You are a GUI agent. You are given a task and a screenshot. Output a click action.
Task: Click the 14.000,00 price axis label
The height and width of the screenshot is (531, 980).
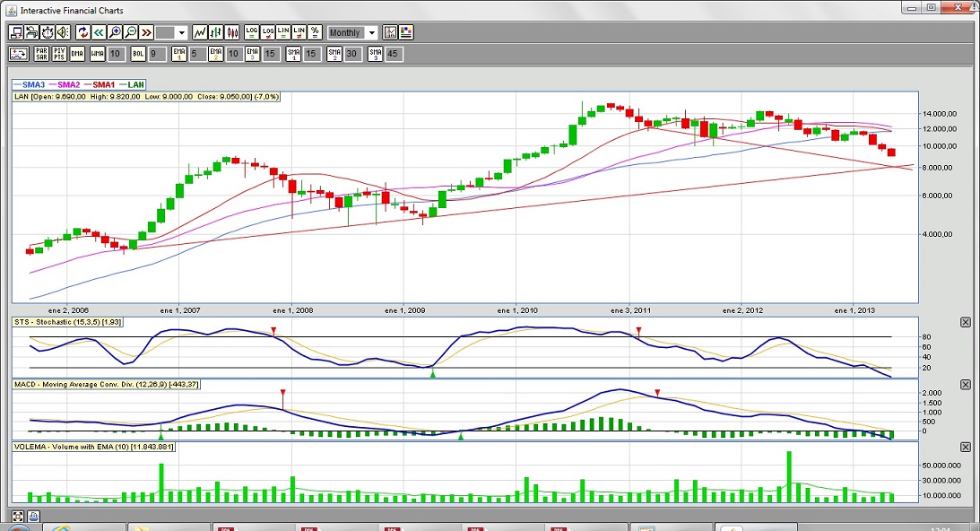940,114
